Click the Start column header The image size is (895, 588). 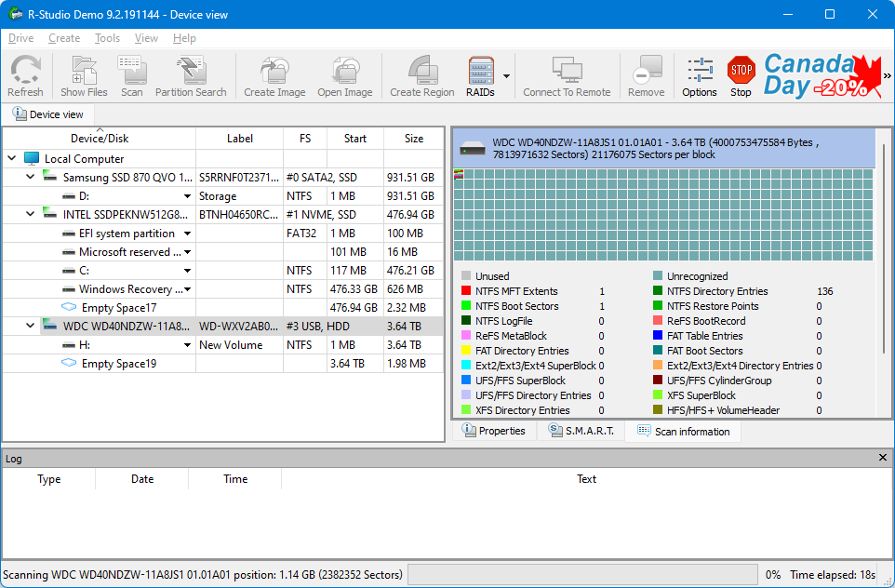click(x=355, y=138)
